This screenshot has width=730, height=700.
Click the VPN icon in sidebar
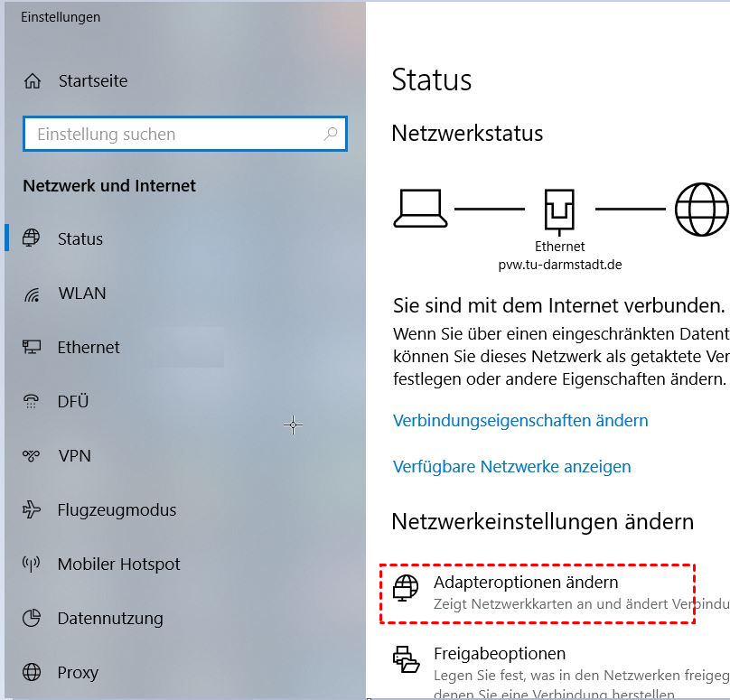[x=32, y=455]
